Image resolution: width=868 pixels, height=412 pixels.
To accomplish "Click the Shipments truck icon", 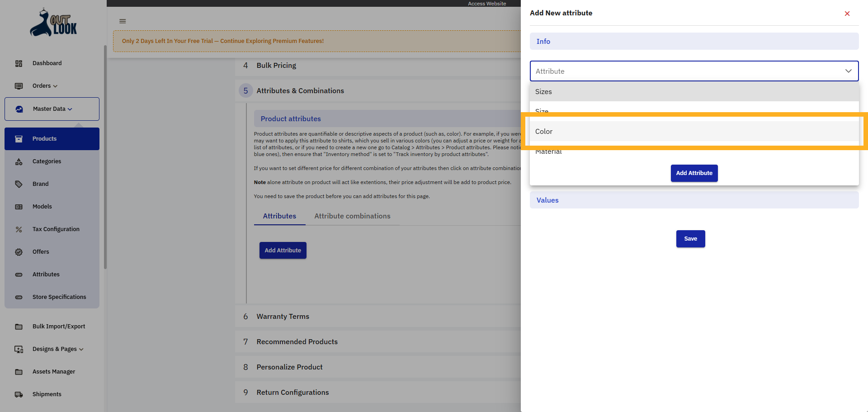I will click(x=19, y=394).
